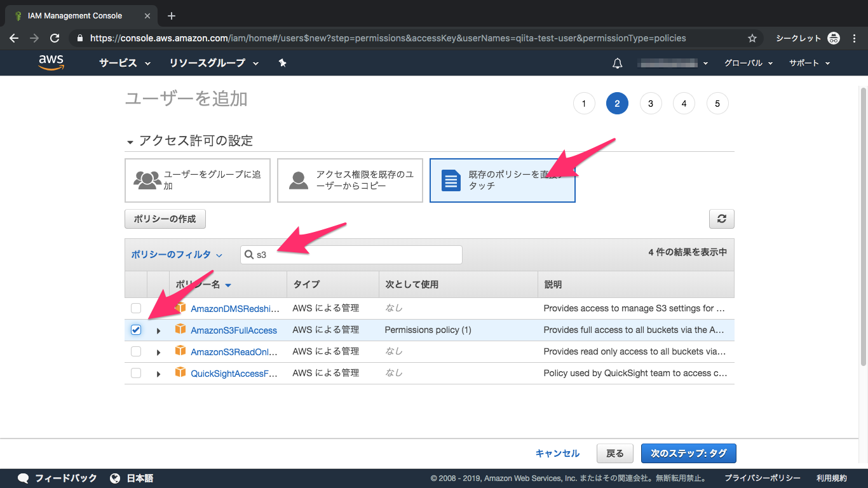
Task: Click the user silhouette icon on copy-permissions card
Action: [x=299, y=180]
